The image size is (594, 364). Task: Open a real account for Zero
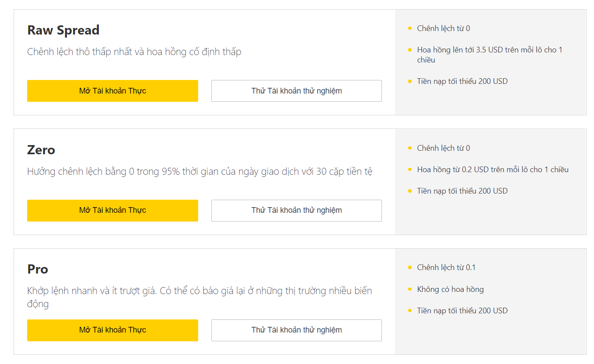tap(112, 210)
